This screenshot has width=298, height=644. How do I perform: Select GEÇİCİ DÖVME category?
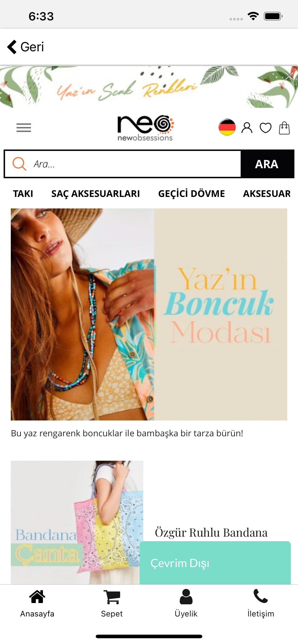tap(191, 194)
